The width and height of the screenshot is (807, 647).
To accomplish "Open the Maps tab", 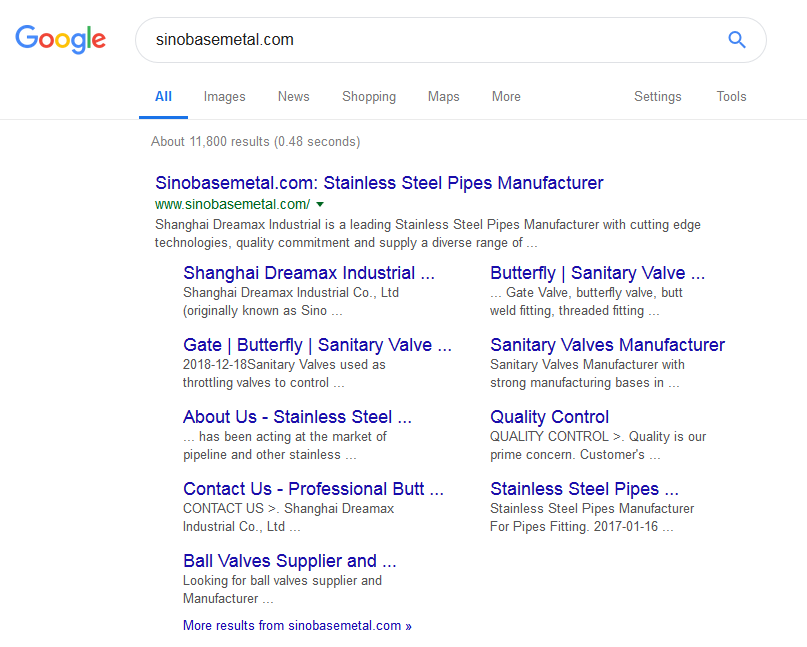I will click(444, 97).
